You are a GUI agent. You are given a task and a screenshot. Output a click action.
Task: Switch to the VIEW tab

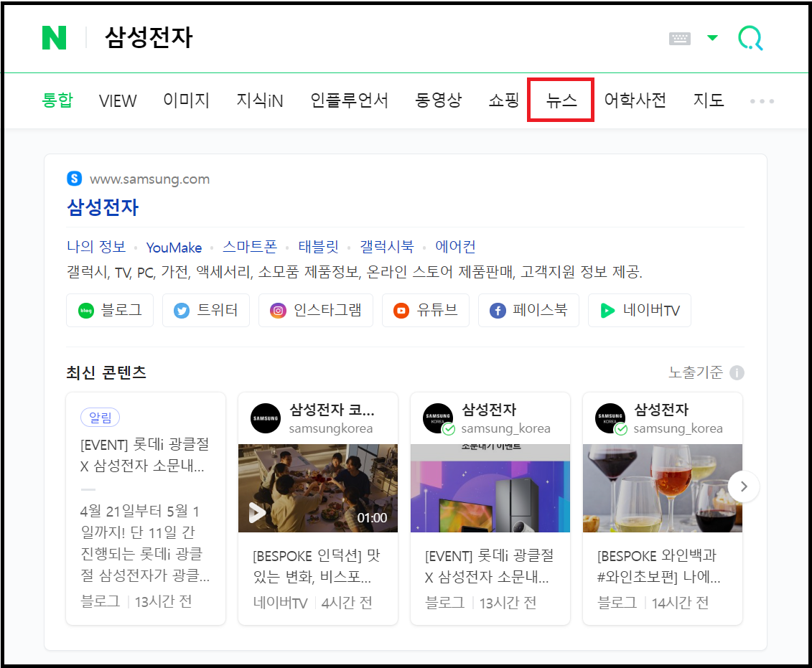coord(118,101)
